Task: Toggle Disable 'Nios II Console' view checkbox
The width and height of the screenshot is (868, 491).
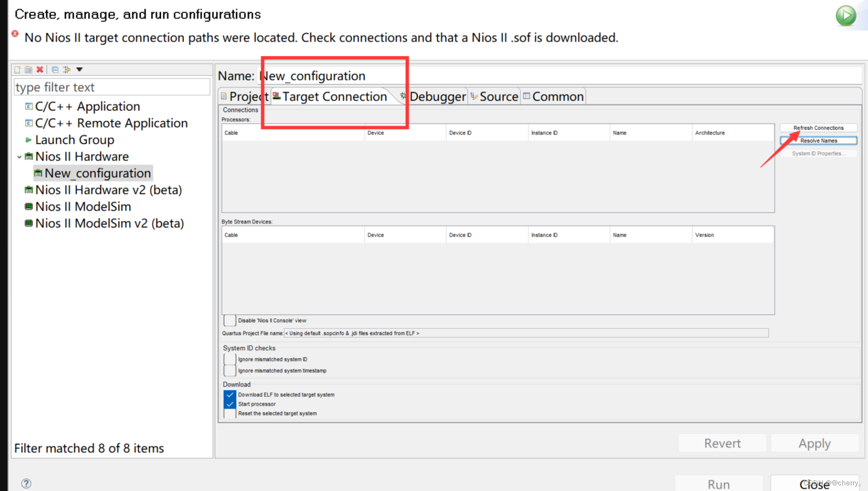Action: click(x=230, y=320)
